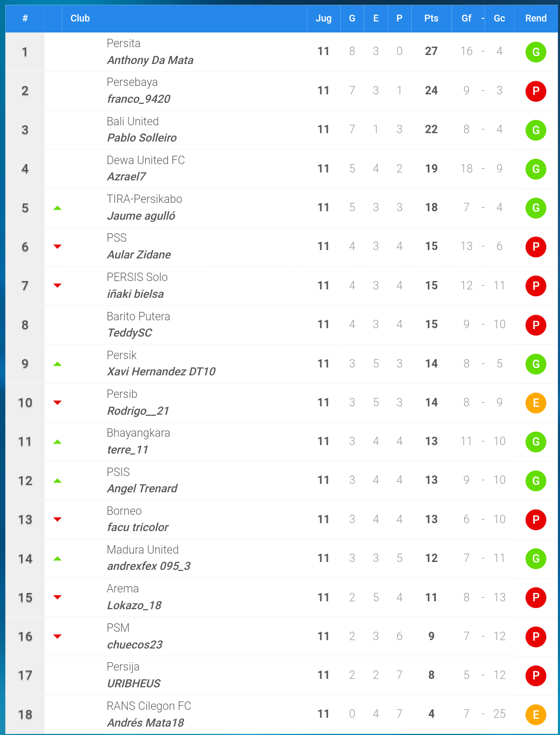Image resolution: width=560 pixels, height=735 pixels.
Task: Click red down arrow beside PSS
Action: point(58,247)
